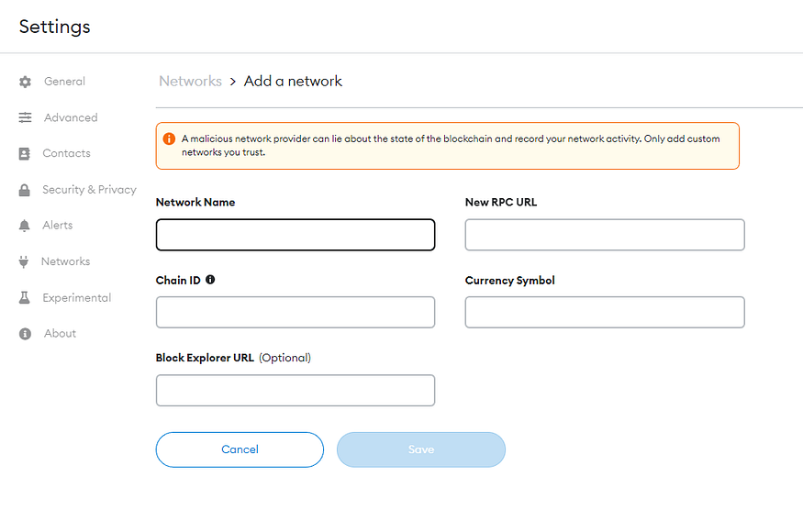The height and width of the screenshot is (532, 803).
Task: Click the About info icon
Action: pos(25,334)
